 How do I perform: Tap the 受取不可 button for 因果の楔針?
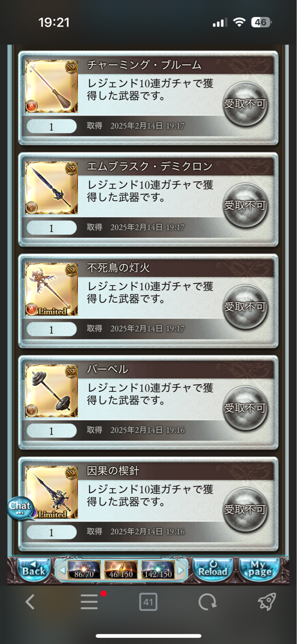click(x=245, y=509)
